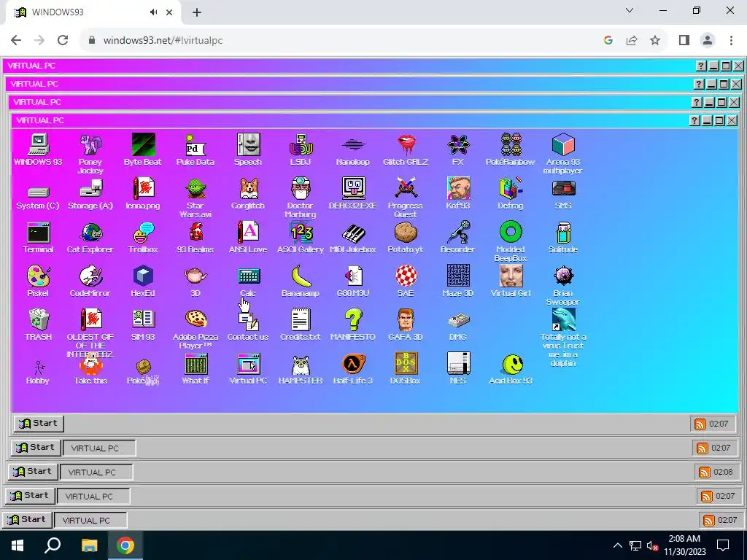Image resolution: width=747 pixels, height=560 pixels.
Task: Open the System (C:) drive icon
Action: pyautogui.click(x=38, y=197)
